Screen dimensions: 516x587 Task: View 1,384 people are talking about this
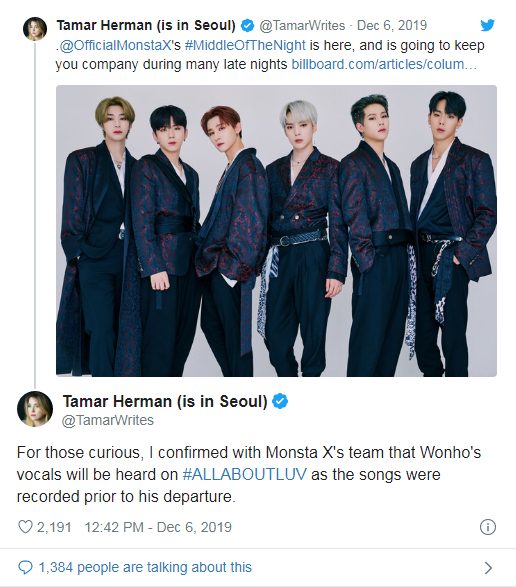tap(145, 568)
